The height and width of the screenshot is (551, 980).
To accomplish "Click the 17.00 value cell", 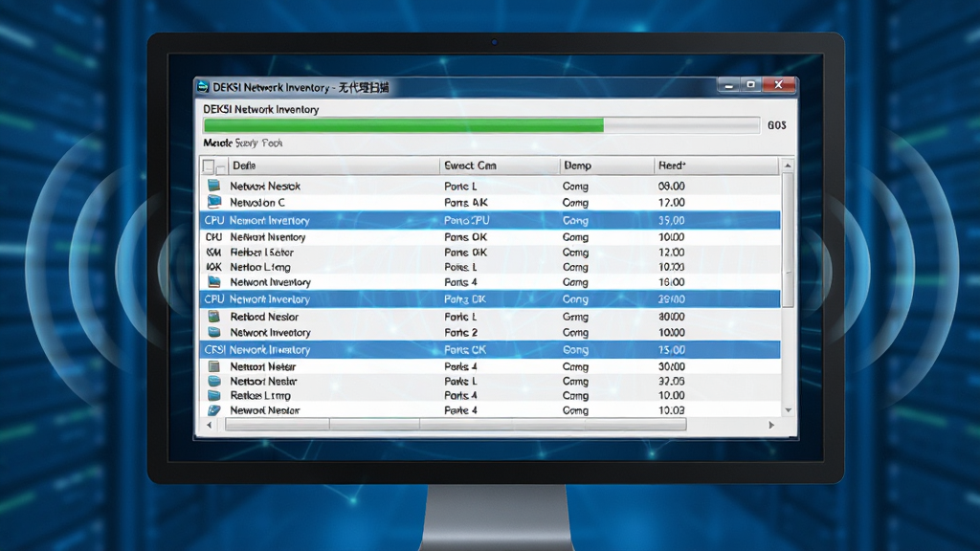I will [671, 203].
